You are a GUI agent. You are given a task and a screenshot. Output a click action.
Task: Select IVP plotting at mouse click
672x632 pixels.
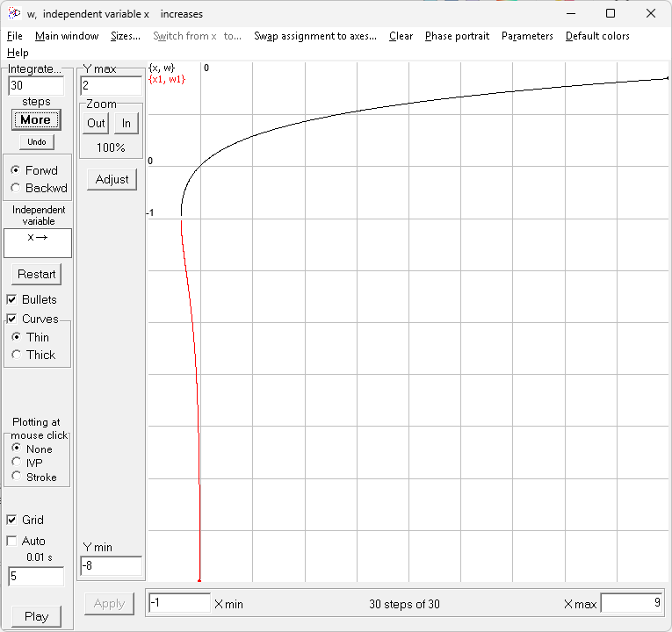(x=16, y=463)
